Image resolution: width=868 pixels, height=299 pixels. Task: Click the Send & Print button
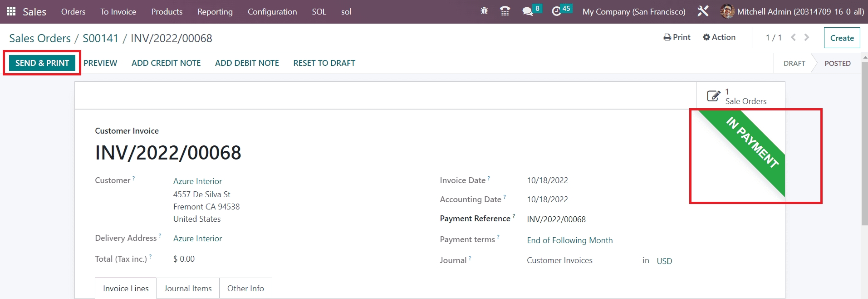coord(42,63)
